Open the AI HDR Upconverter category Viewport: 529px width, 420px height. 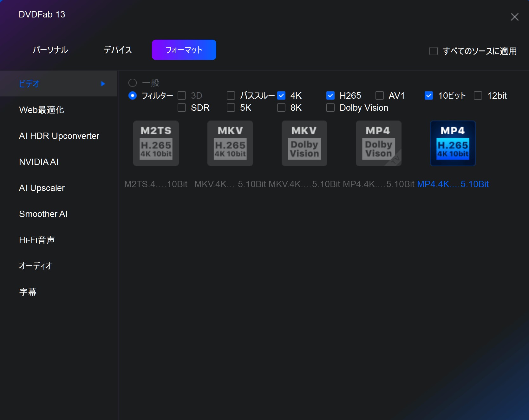pyautogui.click(x=59, y=136)
